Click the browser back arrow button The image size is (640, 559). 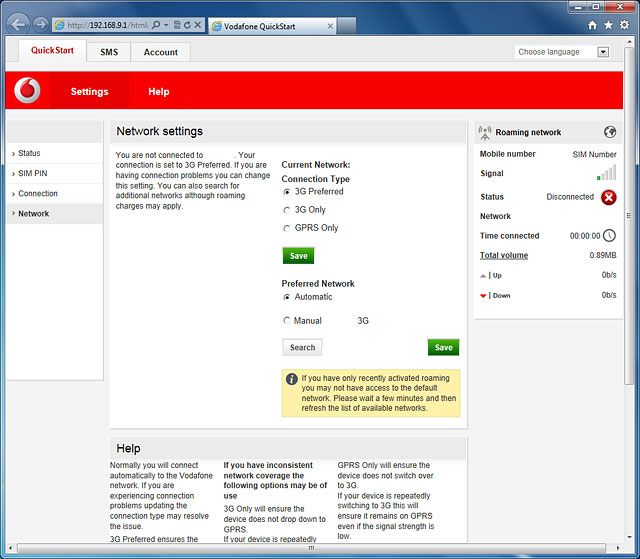(18, 25)
